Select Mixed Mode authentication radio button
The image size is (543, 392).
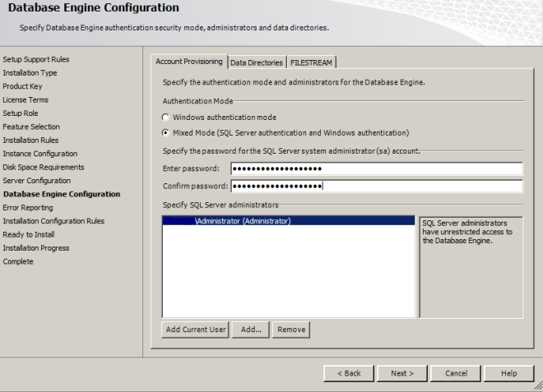pos(166,133)
